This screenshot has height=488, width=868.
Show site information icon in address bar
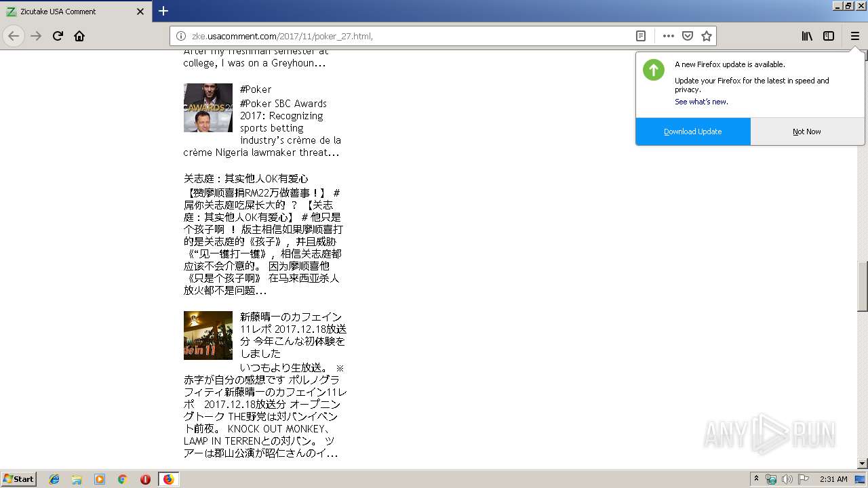pos(181,36)
